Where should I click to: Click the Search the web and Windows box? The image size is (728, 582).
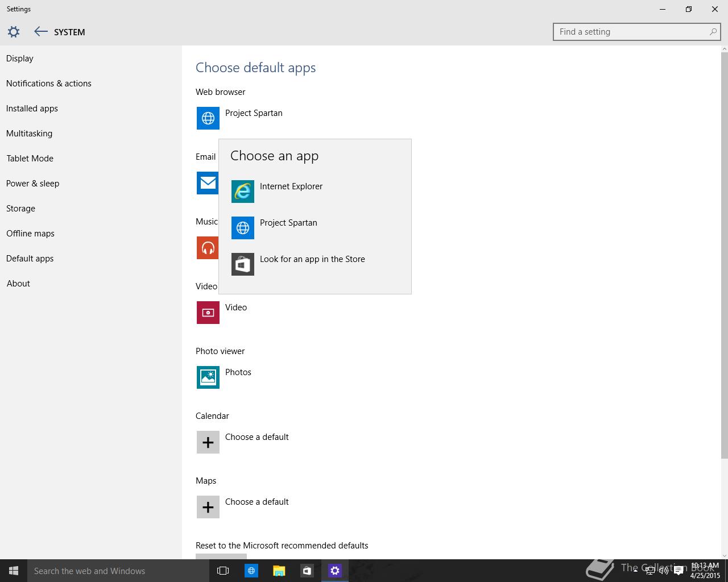(118, 571)
